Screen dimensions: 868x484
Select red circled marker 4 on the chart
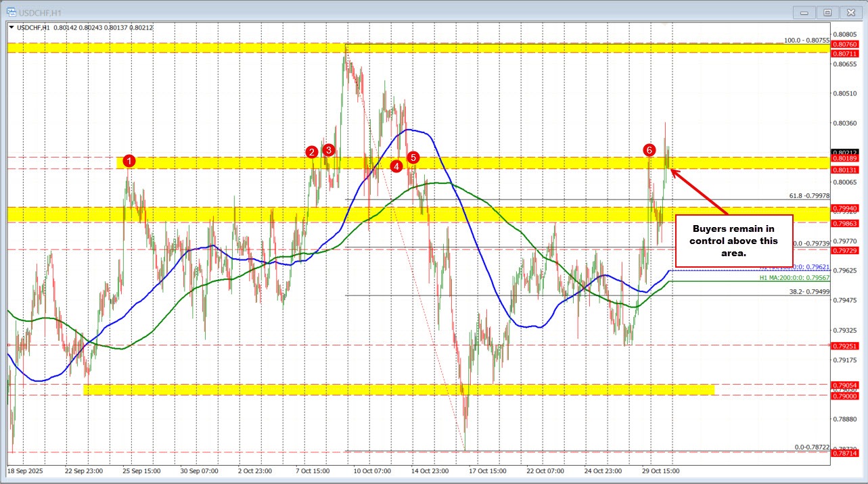point(396,165)
